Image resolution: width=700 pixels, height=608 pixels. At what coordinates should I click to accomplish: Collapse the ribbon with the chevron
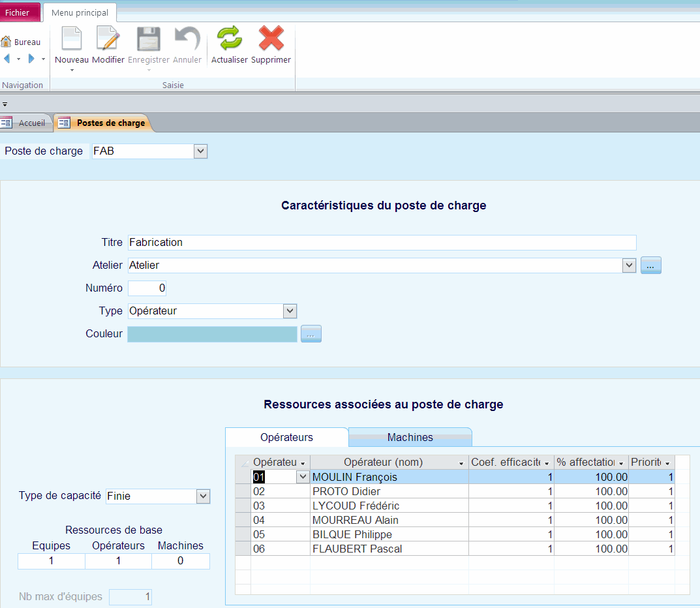pyautogui.click(x=5, y=103)
